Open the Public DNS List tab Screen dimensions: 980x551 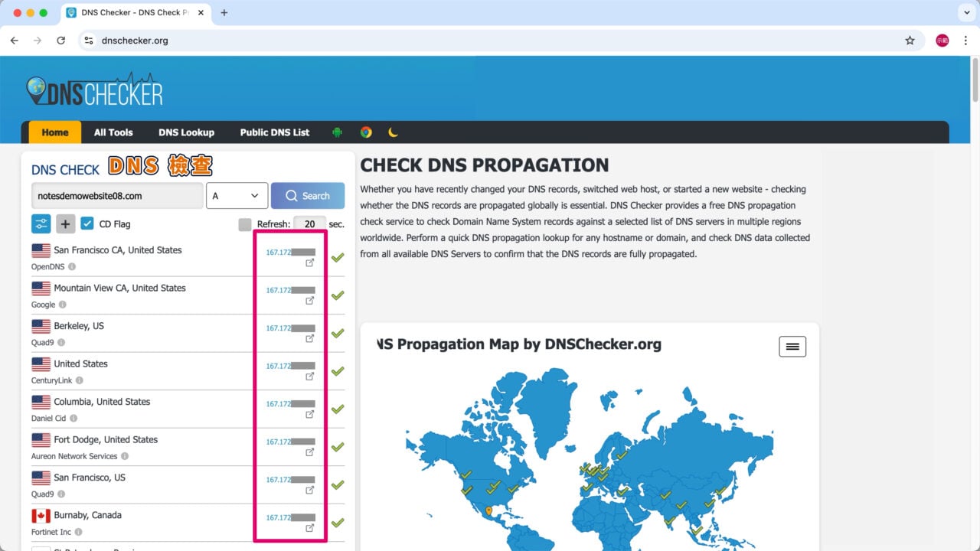pyautogui.click(x=275, y=132)
